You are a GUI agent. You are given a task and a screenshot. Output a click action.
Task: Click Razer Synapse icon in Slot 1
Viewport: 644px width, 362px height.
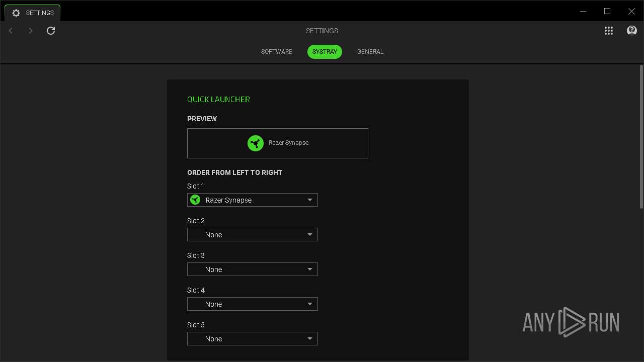[x=195, y=200]
